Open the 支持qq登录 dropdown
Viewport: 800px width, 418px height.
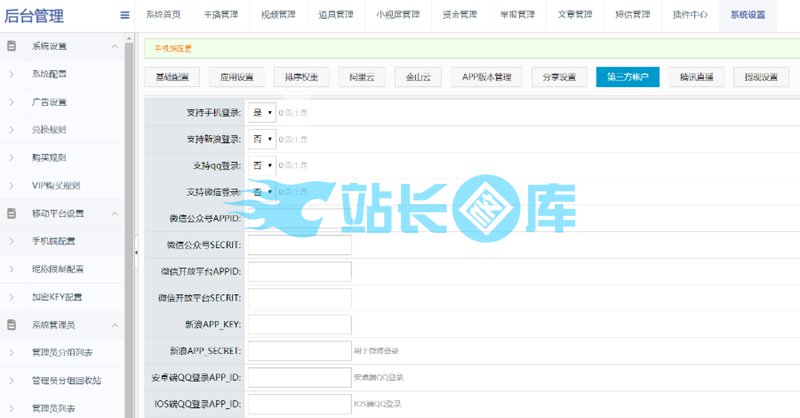(x=261, y=164)
